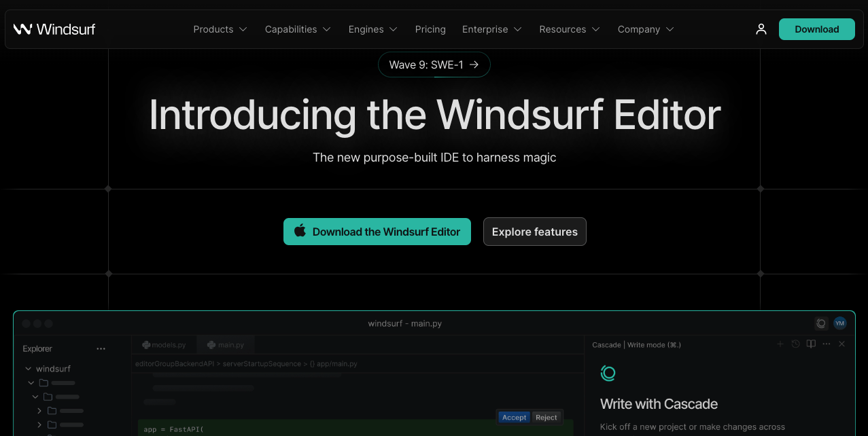Click the Explorer panel title
The image size is (868, 436).
pos(37,349)
